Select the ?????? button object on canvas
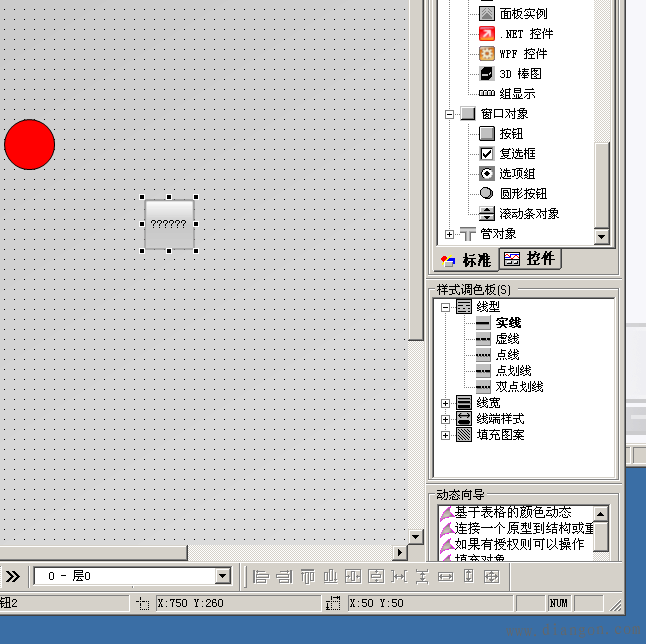Viewport: 646px width, 644px height. [x=169, y=224]
